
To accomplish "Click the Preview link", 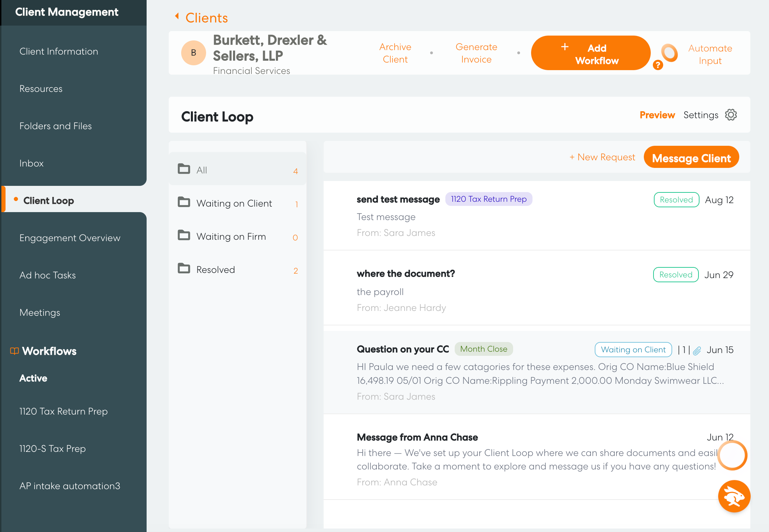I will 657,115.
